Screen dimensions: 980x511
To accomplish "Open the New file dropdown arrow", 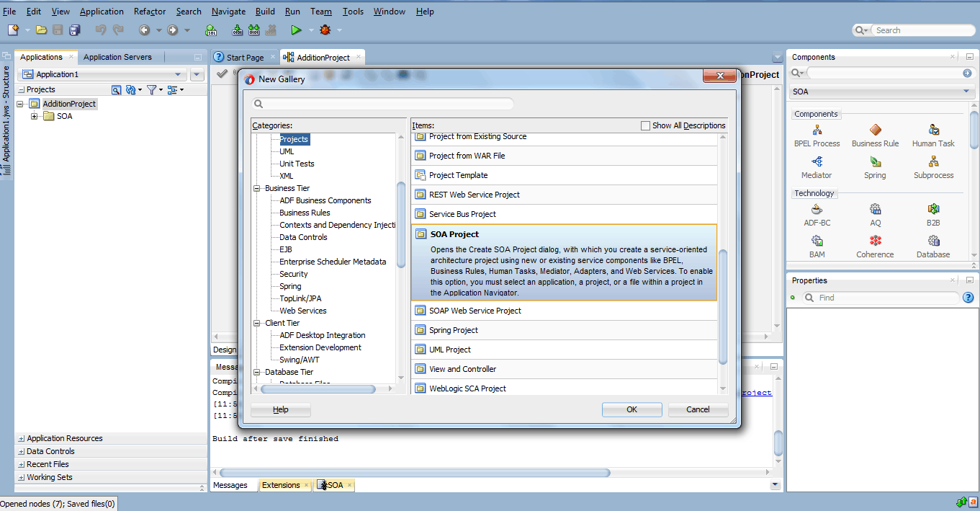I will pos(27,30).
